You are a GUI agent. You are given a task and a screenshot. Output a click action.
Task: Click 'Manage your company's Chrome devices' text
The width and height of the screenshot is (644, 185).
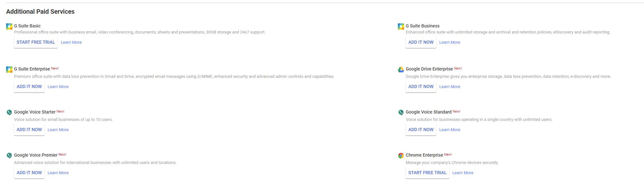pyautogui.click(x=452, y=163)
